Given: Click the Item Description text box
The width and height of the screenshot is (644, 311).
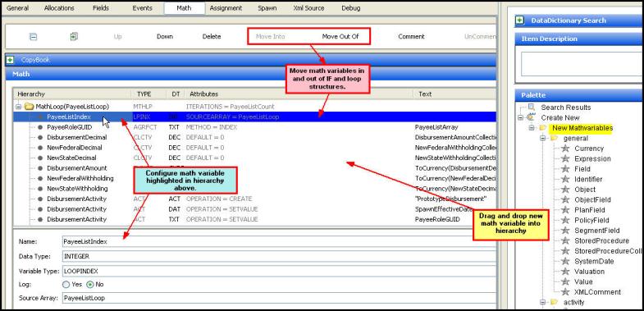Looking at the screenshot, I should coord(582,64).
